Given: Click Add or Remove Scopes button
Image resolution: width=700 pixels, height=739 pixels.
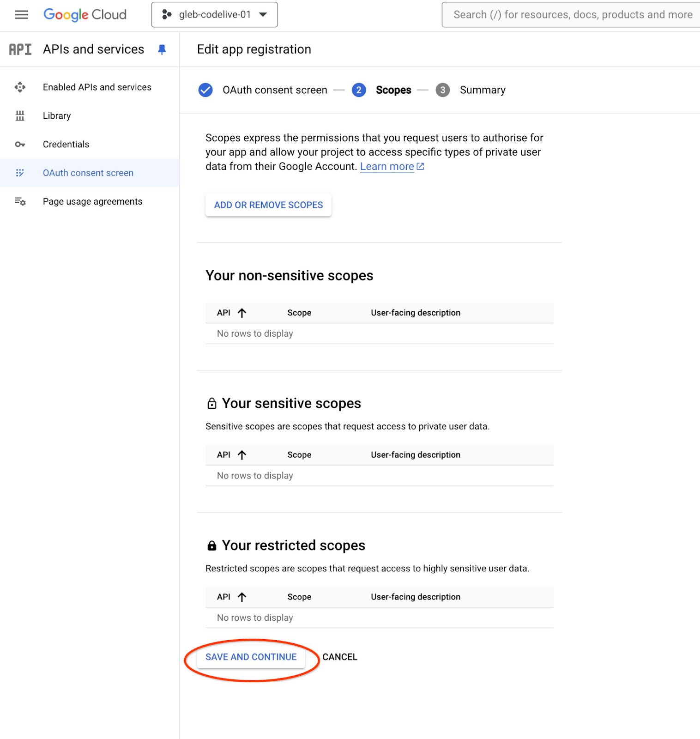Looking at the screenshot, I should coord(268,205).
